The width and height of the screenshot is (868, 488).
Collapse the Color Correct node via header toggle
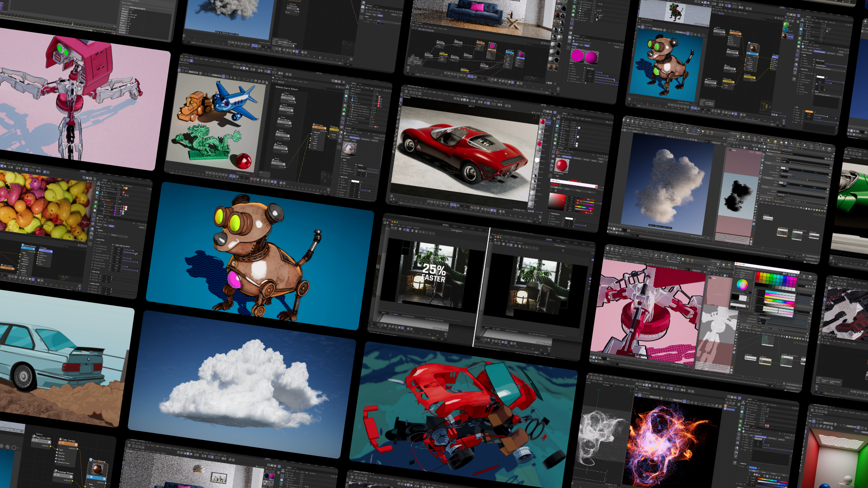tap(76, 445)
